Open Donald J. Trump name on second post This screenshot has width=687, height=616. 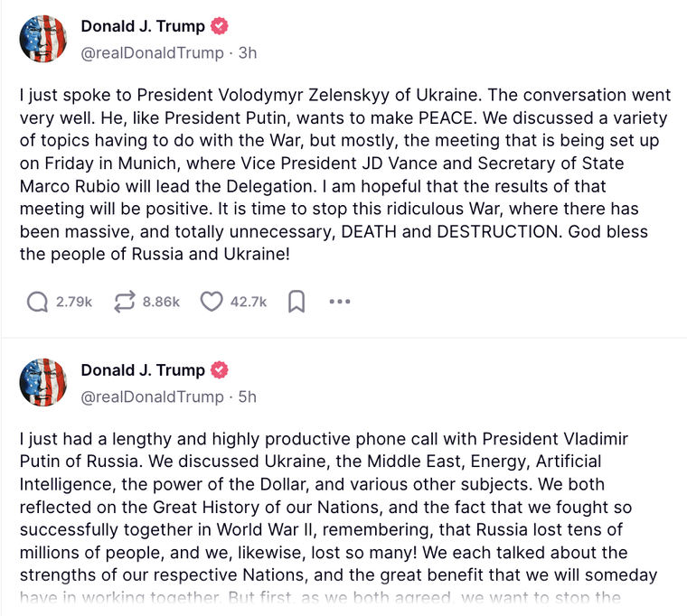(x=143, y=370)
